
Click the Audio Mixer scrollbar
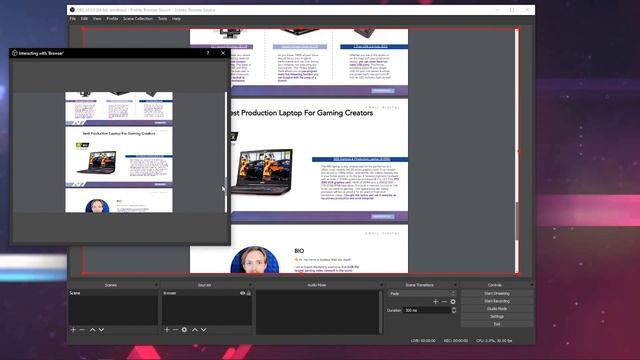(x=380, y=312)
